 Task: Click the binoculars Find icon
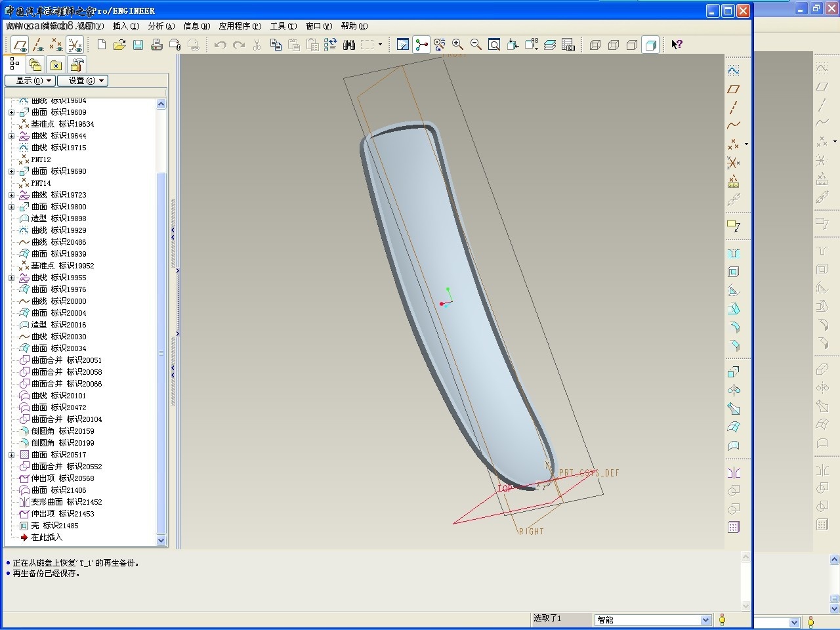tap(349, 45)
